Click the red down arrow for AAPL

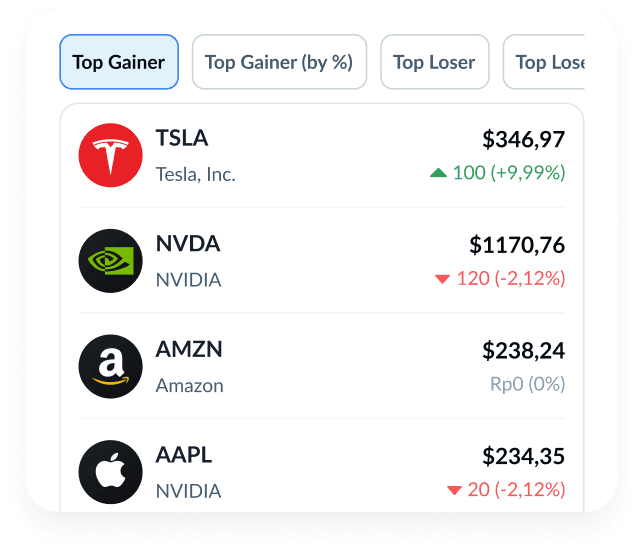point(454,490)
